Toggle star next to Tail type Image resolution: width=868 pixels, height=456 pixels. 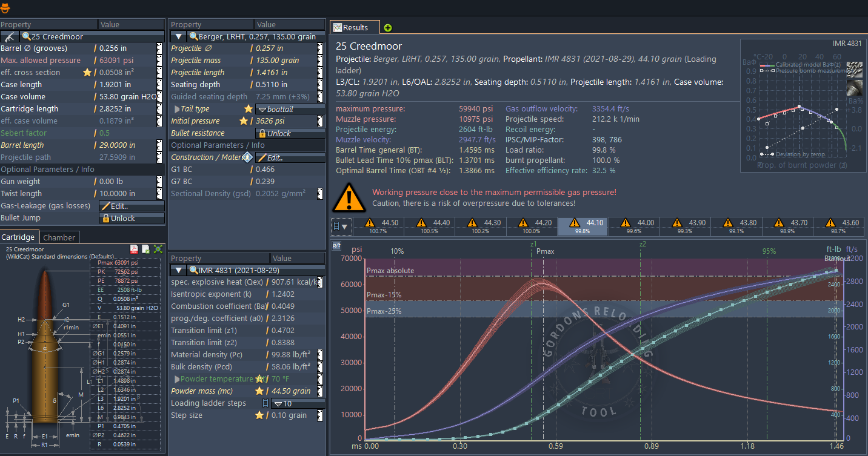pos(248,109)
